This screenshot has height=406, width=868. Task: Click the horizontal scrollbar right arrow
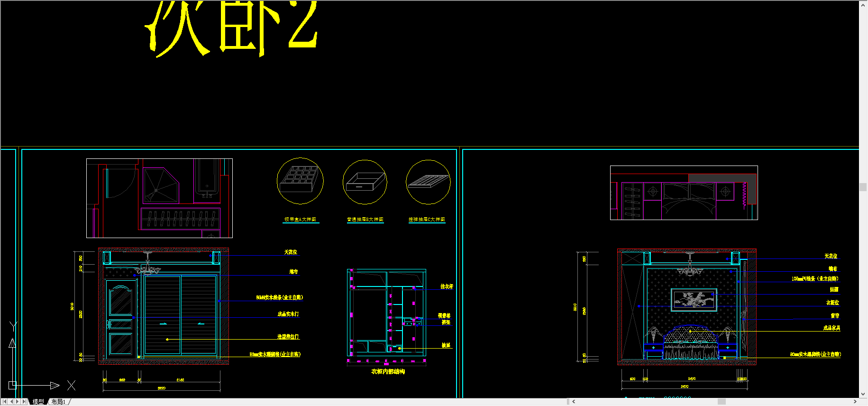tap(855, 402)
